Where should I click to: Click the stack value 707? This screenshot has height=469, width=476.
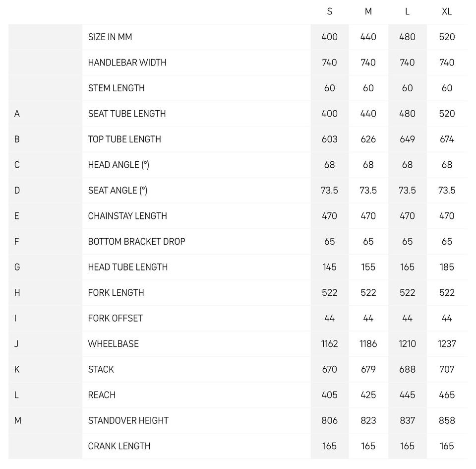447,370
